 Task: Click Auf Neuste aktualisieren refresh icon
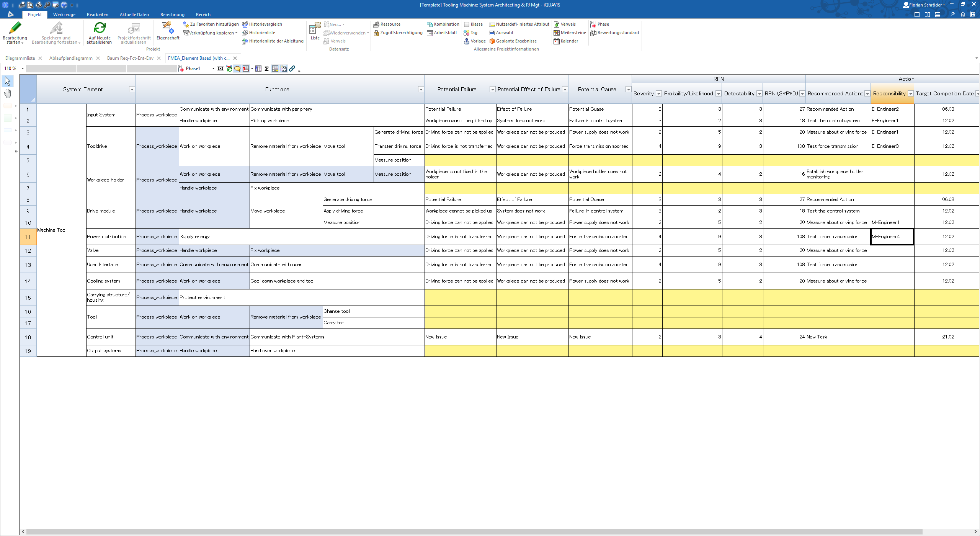(100, 28)
